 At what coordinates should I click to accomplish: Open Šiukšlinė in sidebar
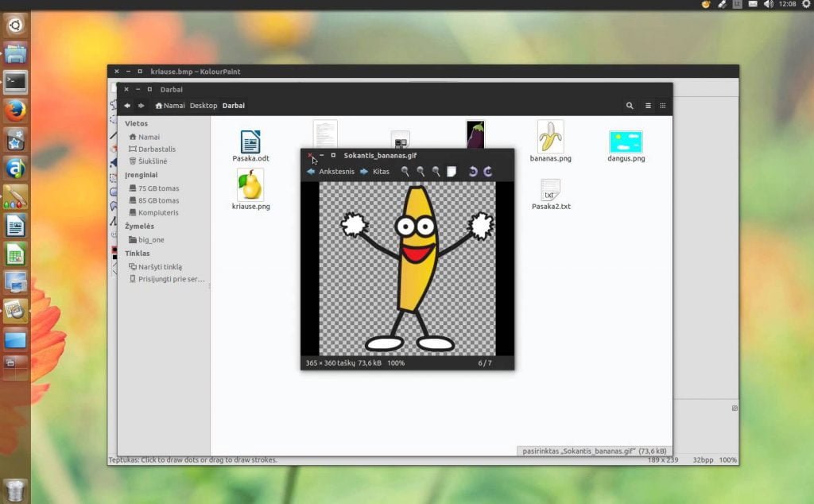coord(148,161)
